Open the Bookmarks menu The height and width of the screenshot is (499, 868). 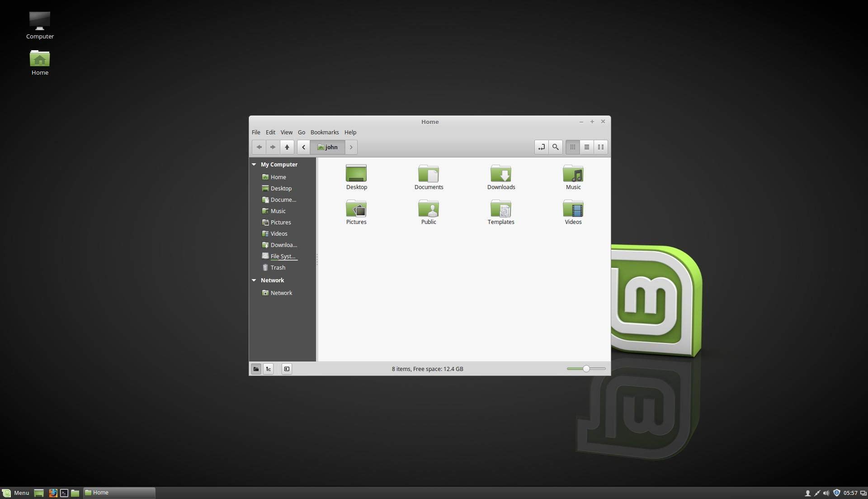coord(324,132)
